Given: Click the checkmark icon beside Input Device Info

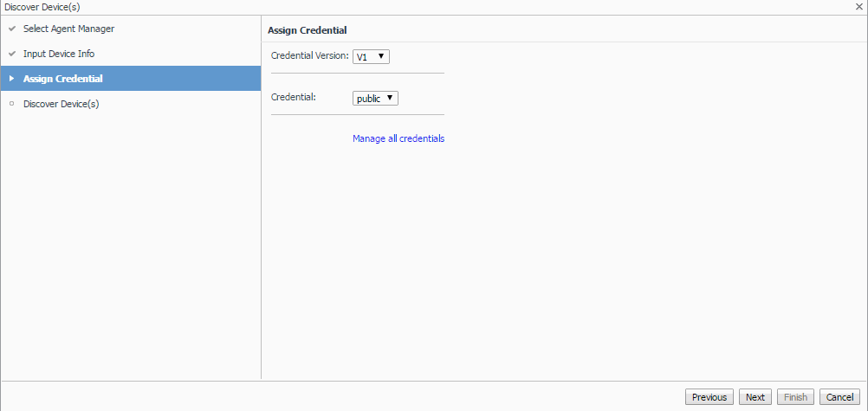Looking at the screenshot, I should [12, 54].
